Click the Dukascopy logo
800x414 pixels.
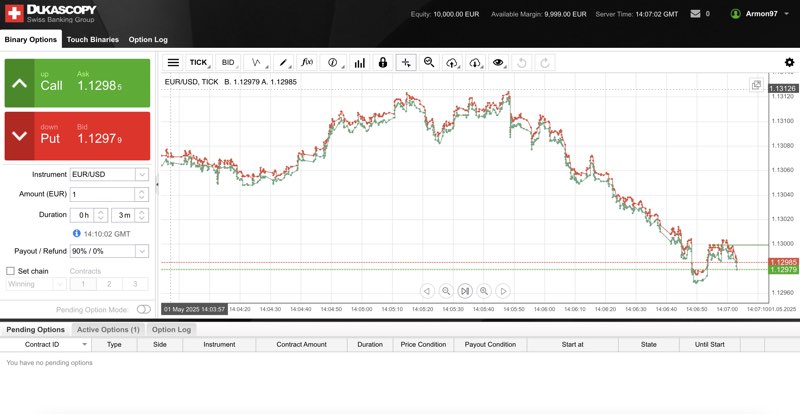click(x=50, y=13)
